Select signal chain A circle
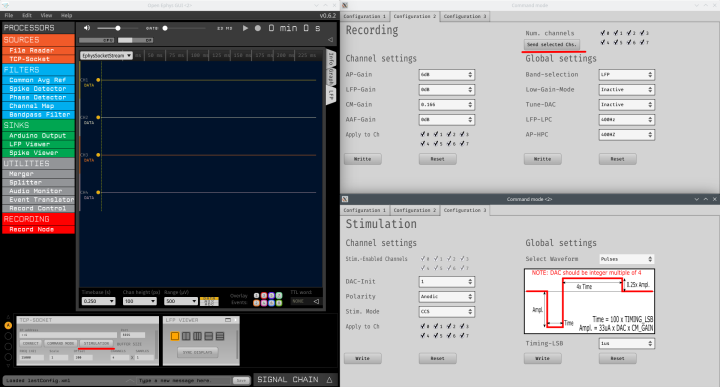Screen dimensions: 720x387 (8, 325)
